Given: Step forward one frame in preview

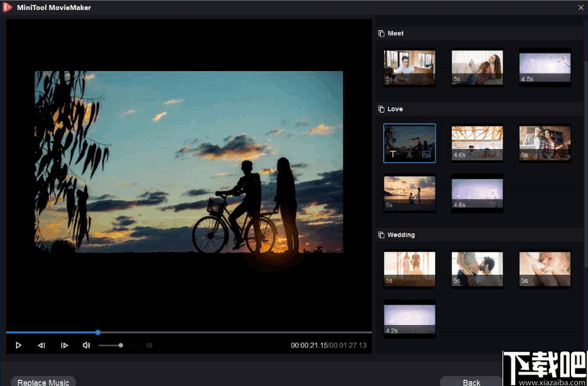Looking at the screenshot, I should (64, 345).
